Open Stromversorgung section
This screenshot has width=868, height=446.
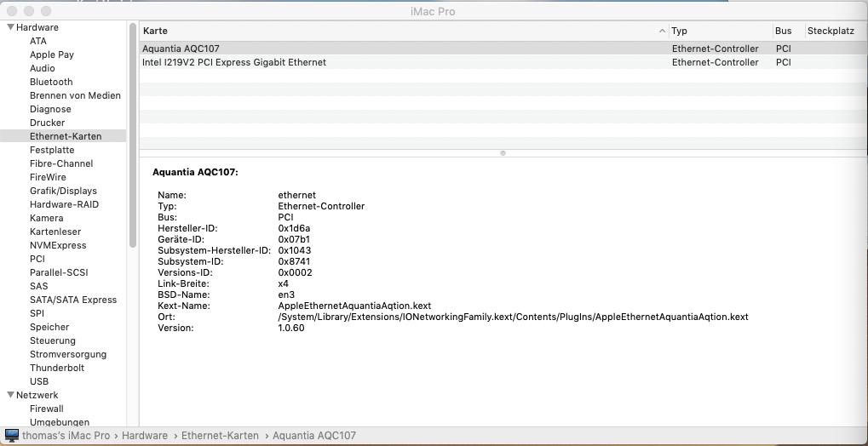[x=68, y=354]
